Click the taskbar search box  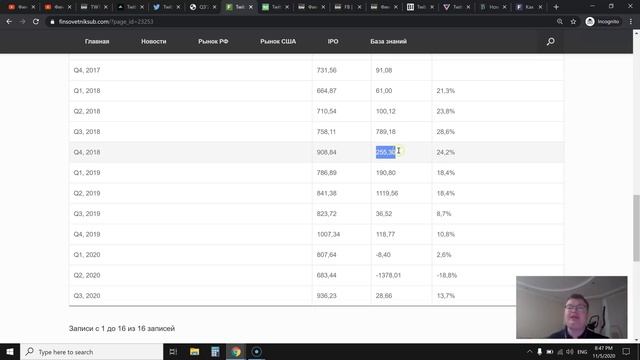(91, 352)
